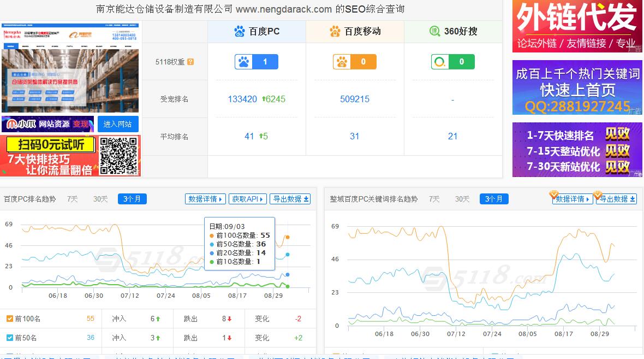Click orange data point on 09/03 in chart
This screenshot has height=359, width=644.
pos(288,237)
